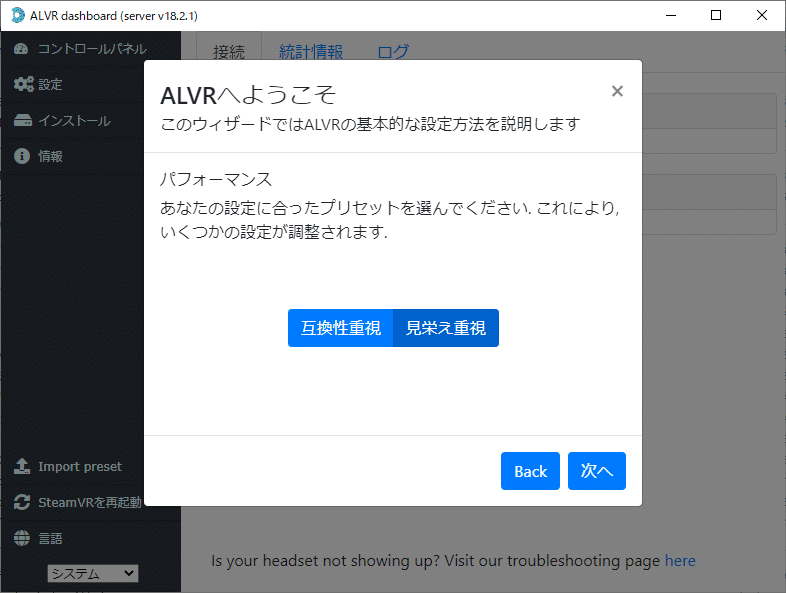The width and height of the screenshot is (786, 593).
Task: Switch to the 接続 tab
Action: tap(229, 52)
